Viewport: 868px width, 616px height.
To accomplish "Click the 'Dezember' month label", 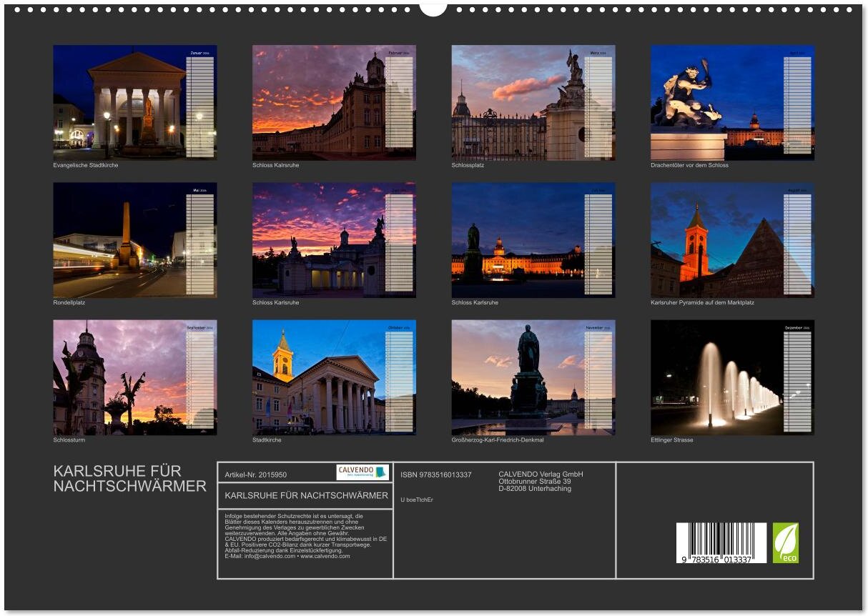I will coord(794,327).
